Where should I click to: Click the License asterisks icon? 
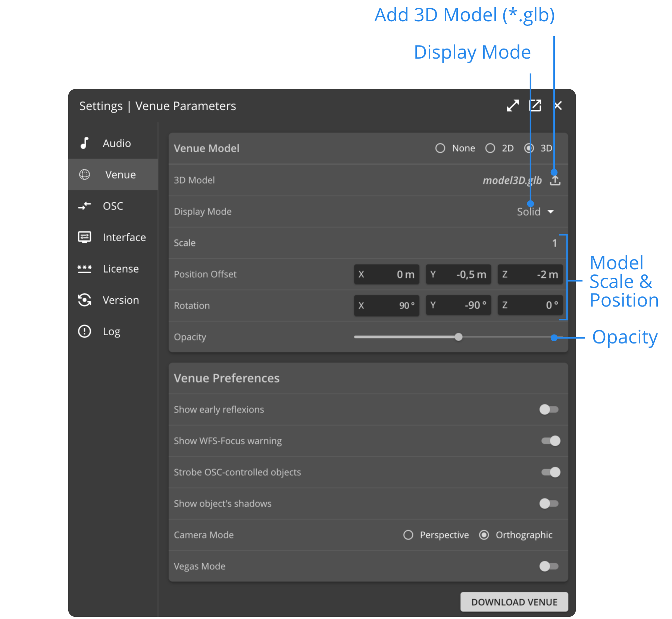[x=85, y=268]
